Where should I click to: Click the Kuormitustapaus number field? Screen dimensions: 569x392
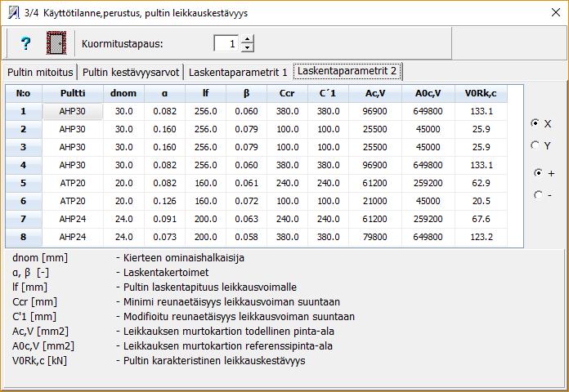tap(226, 43)
